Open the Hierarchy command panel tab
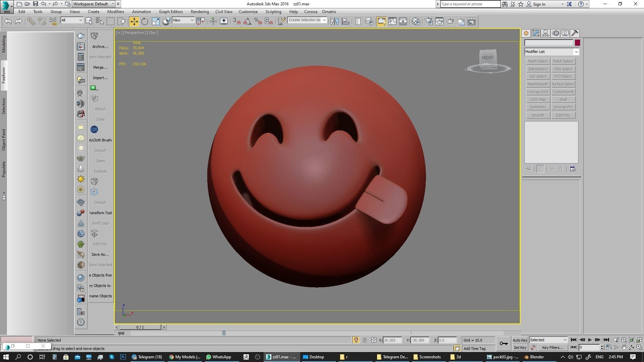The height and width of the screenshot is (362, 644). coord(545,33)
